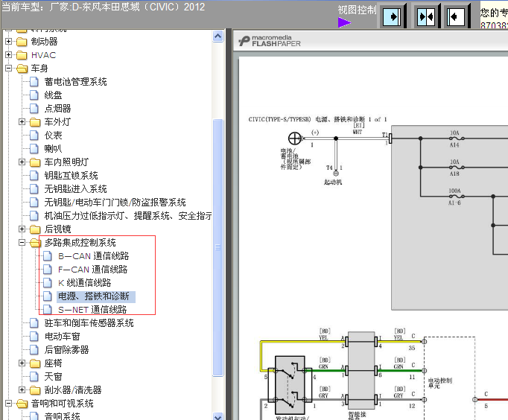This screenshot has height=420, width=508.
Task: Expand the 座椅 folder
Action: tap(22, 363)
